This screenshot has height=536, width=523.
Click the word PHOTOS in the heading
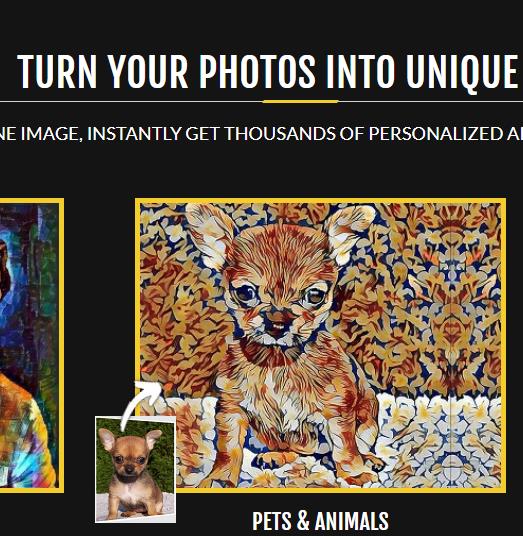257,72
